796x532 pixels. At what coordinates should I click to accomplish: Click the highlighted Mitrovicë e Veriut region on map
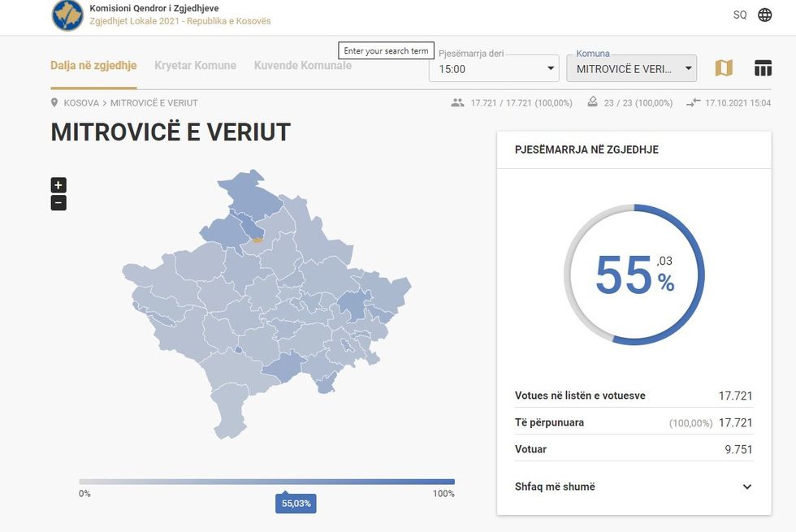[x=257, y=239]
